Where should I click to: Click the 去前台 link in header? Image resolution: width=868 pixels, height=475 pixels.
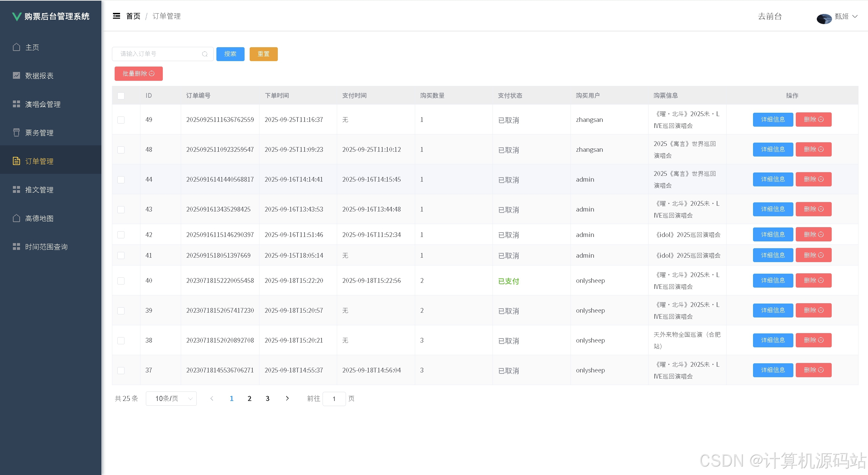[x=770, y=16]
